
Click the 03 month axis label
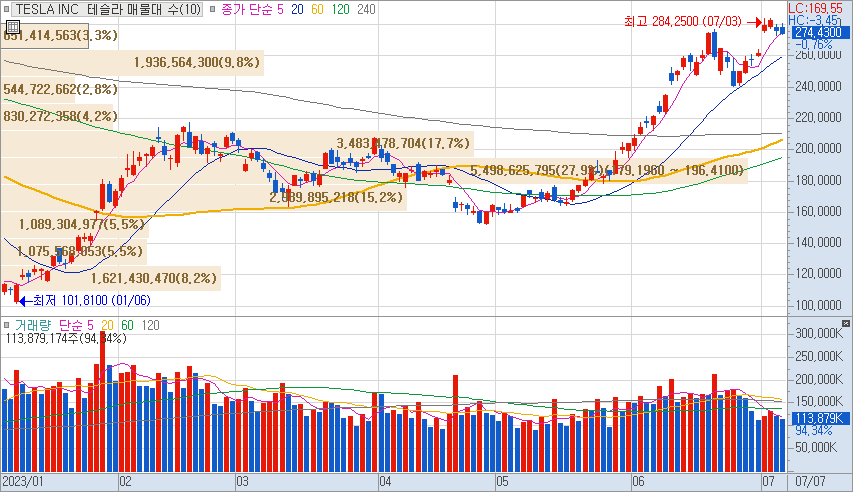[x=242, y=481]
